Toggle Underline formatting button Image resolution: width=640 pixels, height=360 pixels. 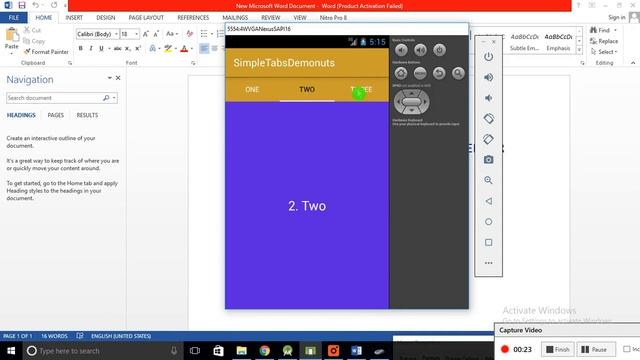pyautogui.click(x=101, y=49)
